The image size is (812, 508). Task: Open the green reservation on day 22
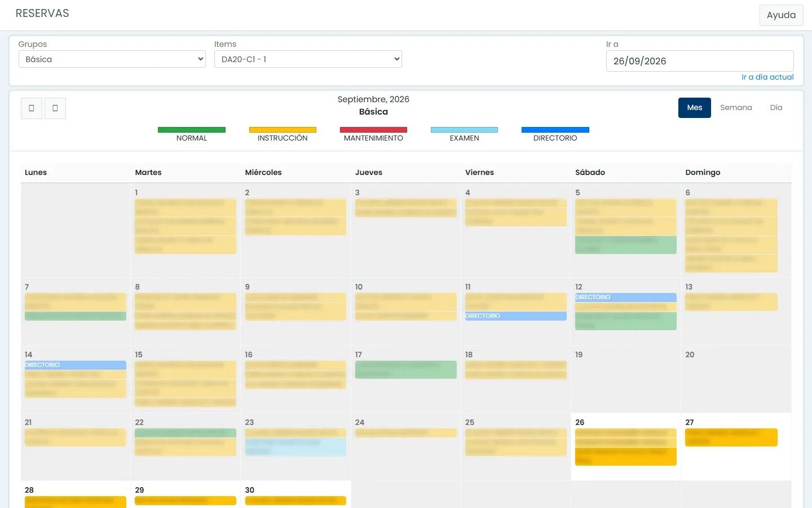(x=185, y=433)
